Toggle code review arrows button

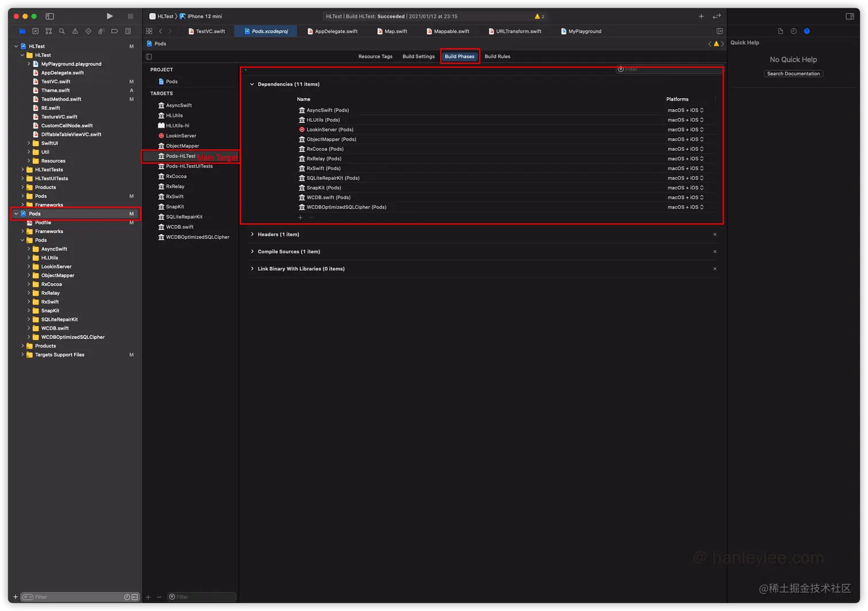(716, 16)
